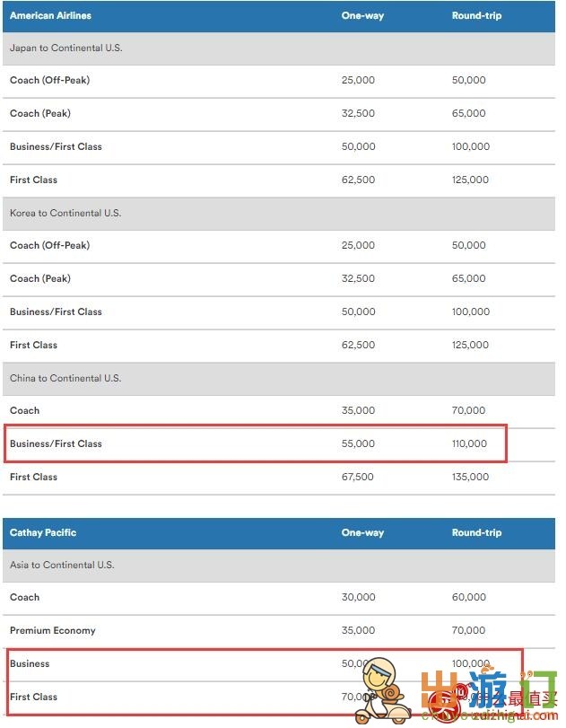Select the China to Continental U.S. section row
The width and height of the screenshot is (566, 728).
coord(279,380)
